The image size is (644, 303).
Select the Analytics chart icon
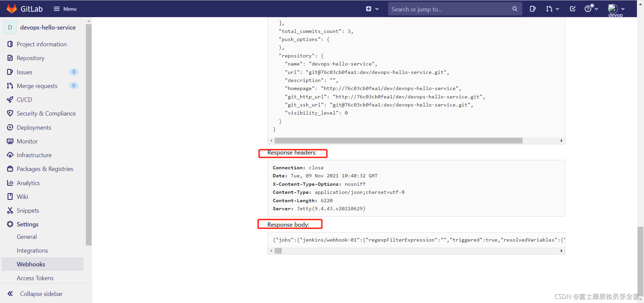[10, 183]
